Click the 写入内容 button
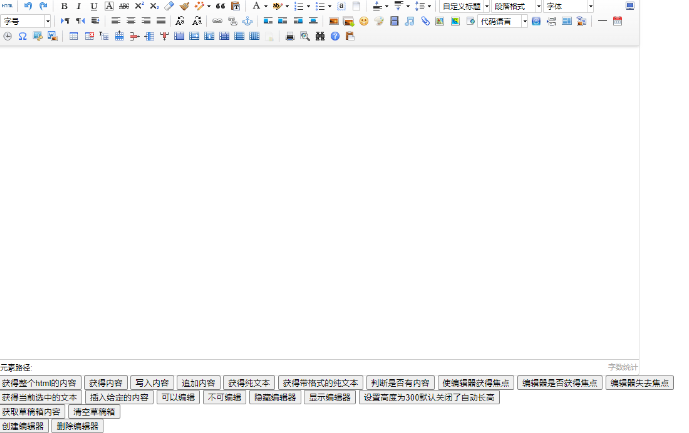This screenshot has height=433, width=689. pyautogui.click(x=152, y=383)
